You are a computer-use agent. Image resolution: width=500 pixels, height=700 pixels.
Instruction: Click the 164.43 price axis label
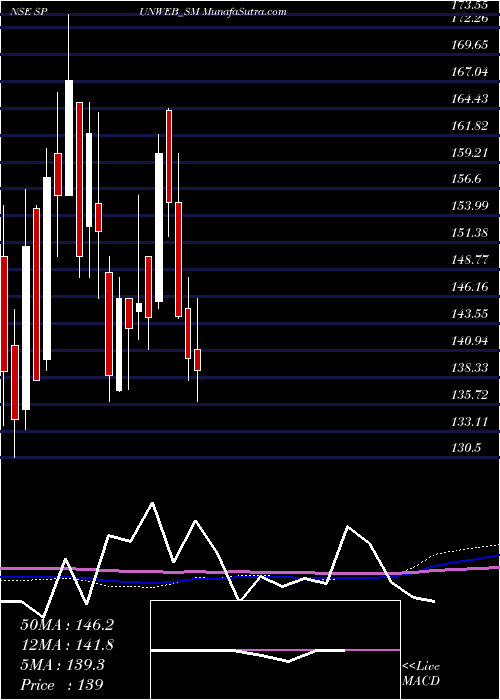click(470, 99)
